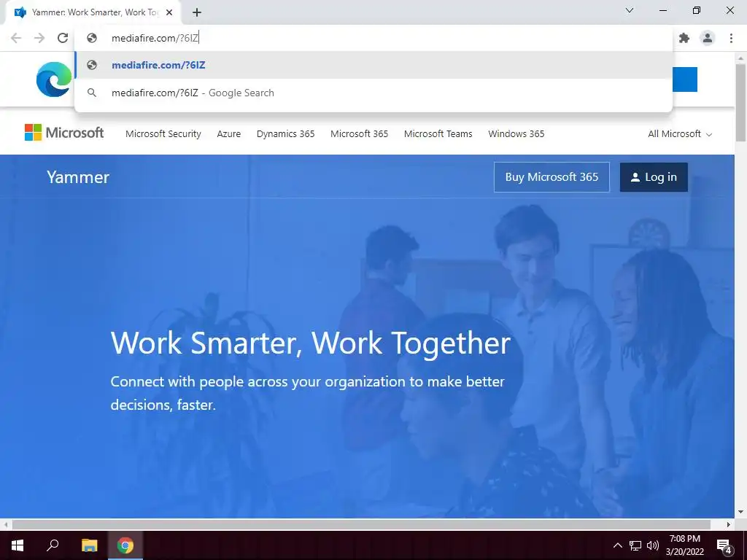The image size is (747, 560).
Task: Open Chrome's three-dot menu
Action: (x=731, y=38)
